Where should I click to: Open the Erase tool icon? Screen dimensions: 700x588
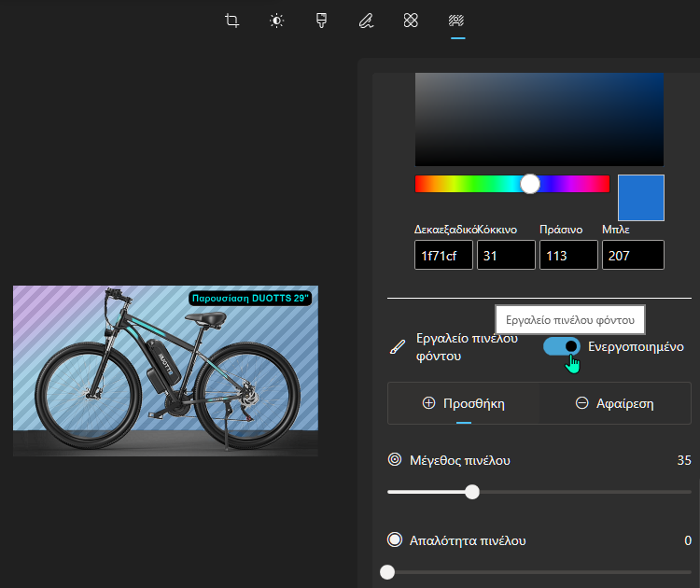coord(411,21)
